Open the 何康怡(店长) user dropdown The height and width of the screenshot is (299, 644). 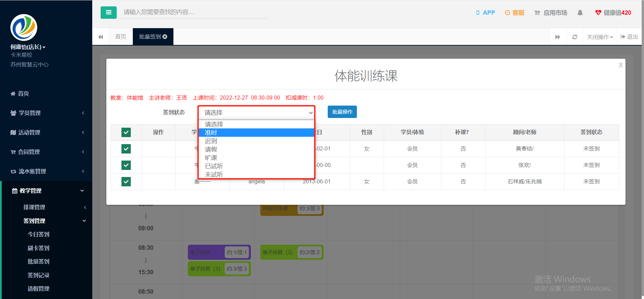28,47
